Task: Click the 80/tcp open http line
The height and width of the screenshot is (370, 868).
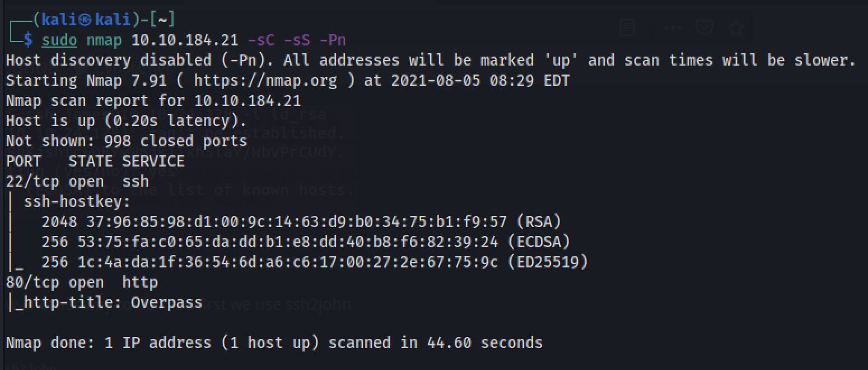Action: point(82,283)
